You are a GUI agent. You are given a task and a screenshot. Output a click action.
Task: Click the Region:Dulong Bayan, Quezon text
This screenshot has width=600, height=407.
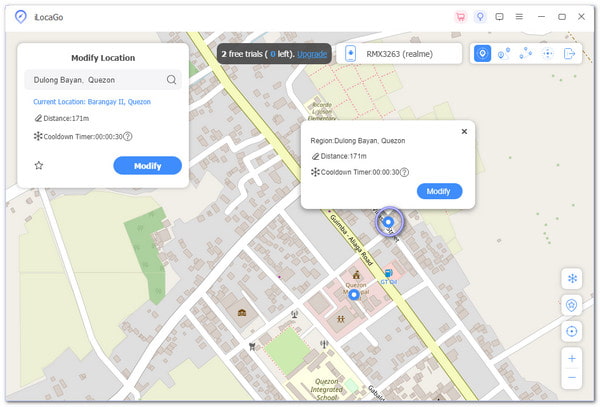pyautogui.click(x=358, y=141)
